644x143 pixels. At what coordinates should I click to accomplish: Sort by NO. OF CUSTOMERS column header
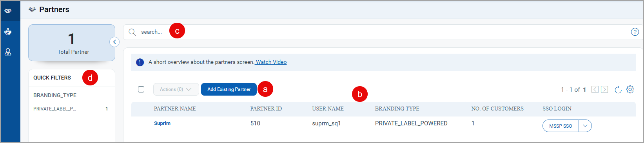pos(497,109)
